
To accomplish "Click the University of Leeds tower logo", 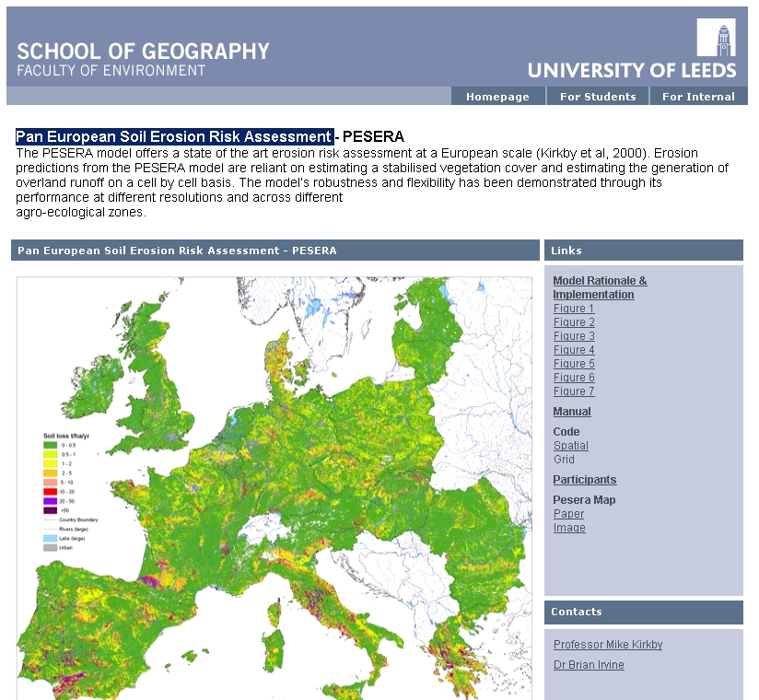I will click(x=716, y=38).
